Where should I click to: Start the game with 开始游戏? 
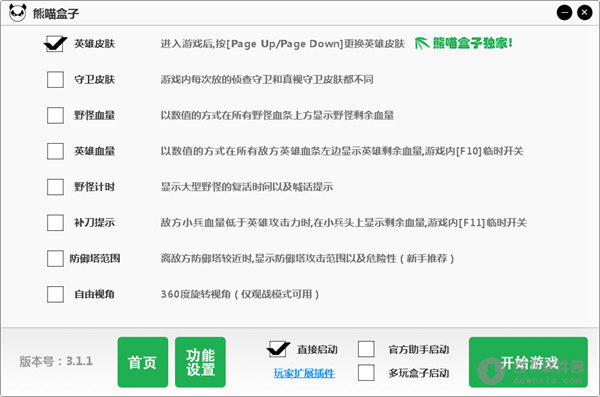point(528,362)
